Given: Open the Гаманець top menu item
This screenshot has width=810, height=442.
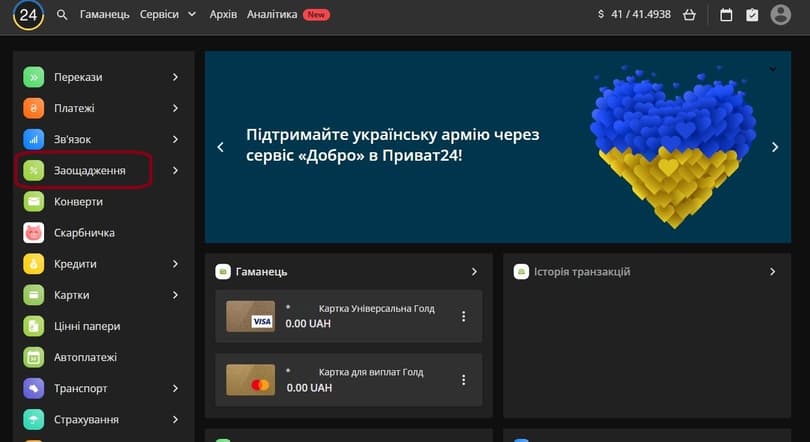Looking at the screenshot, I should (104, 14).
